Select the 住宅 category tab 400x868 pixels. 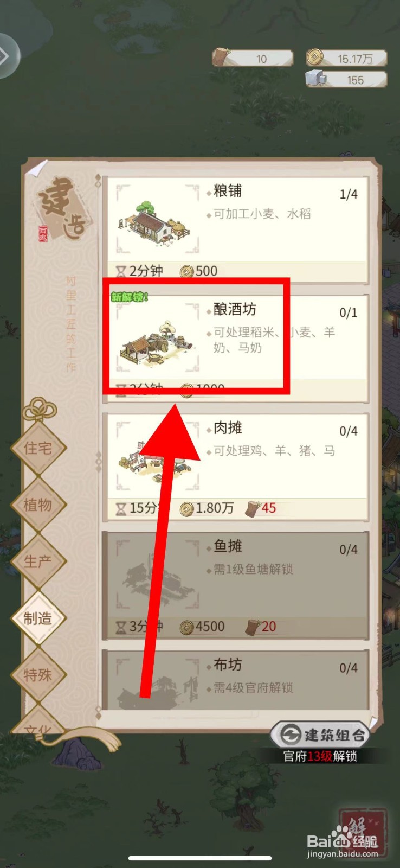tap(38, 448)
